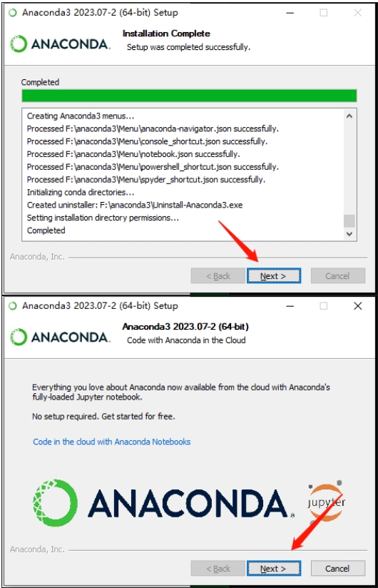Minimize the Code with Anaconda in the Cloud window
This screenshot has width=378, height=588.
tap(290, 306)
